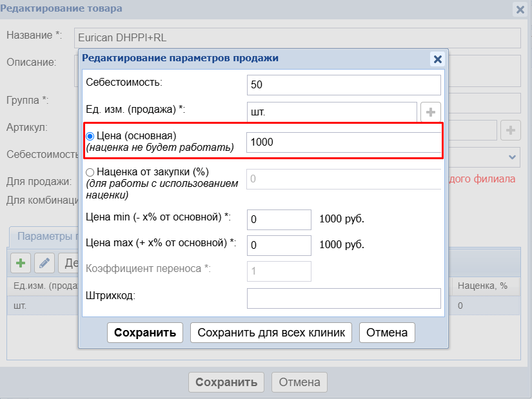532x399 pixels.
Task: Click the Себестоимость label in dialog
Action: [x=124, y=82]
